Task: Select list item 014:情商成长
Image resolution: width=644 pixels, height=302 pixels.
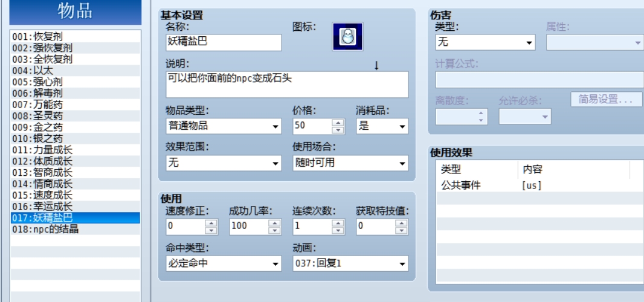Action: click(x=75, y=184)
